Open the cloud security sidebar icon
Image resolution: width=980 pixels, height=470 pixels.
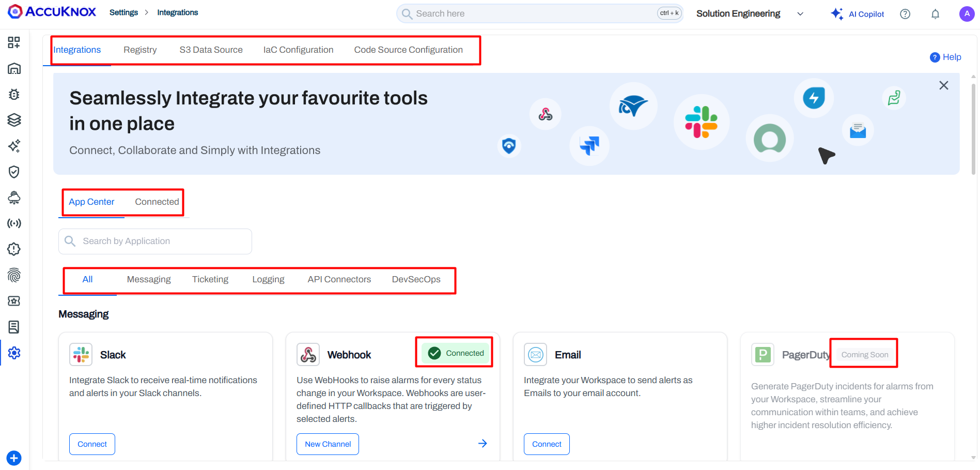pyautogui.click(x=14, y=198)
